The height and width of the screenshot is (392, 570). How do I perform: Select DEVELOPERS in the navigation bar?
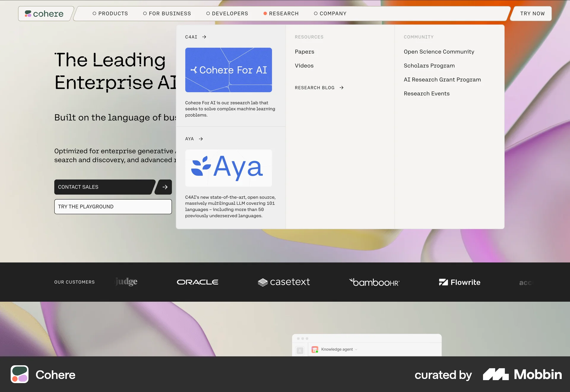point(227,13)
